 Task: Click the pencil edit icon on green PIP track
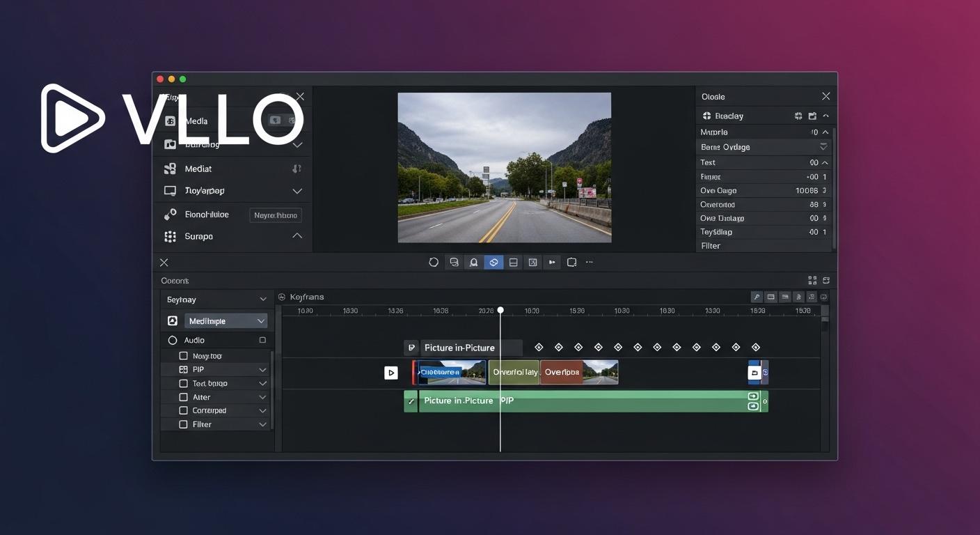click(411, 401)
